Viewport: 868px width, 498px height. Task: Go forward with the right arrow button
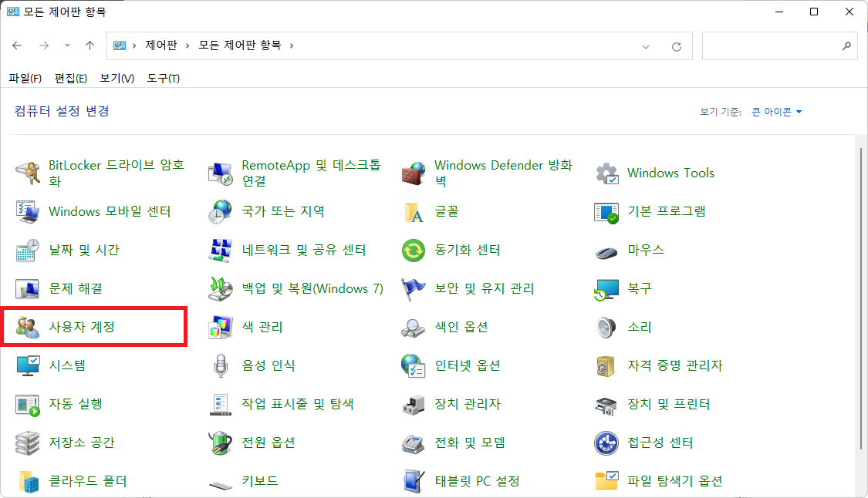coord(44,45)
